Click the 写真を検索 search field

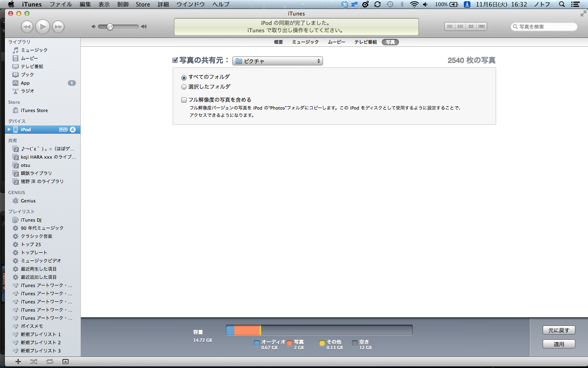pyautogui.click(x=544, y=27)
